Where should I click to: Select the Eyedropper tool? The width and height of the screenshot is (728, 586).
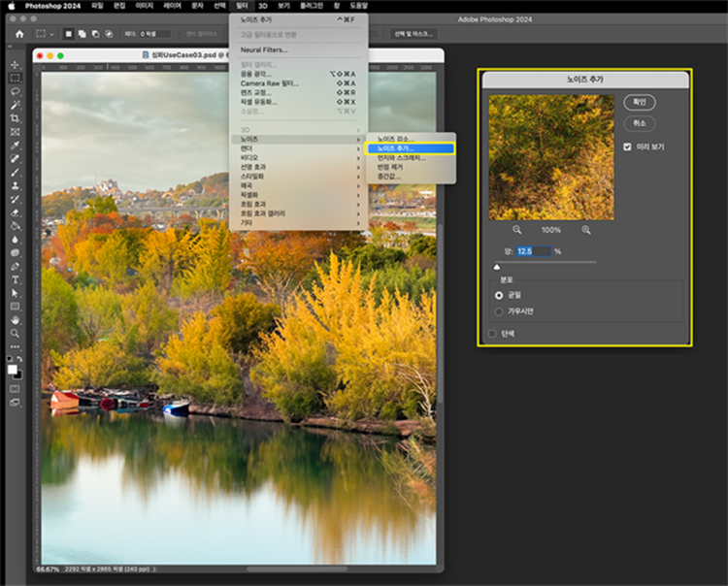coord(15,146)
